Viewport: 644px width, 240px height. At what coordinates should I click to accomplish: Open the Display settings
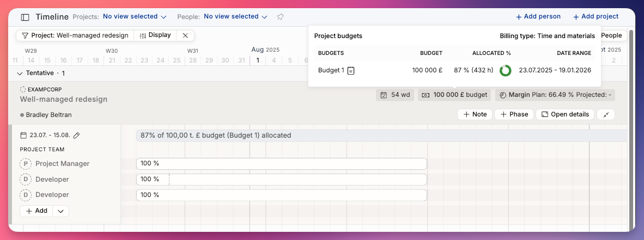(155, 35)
